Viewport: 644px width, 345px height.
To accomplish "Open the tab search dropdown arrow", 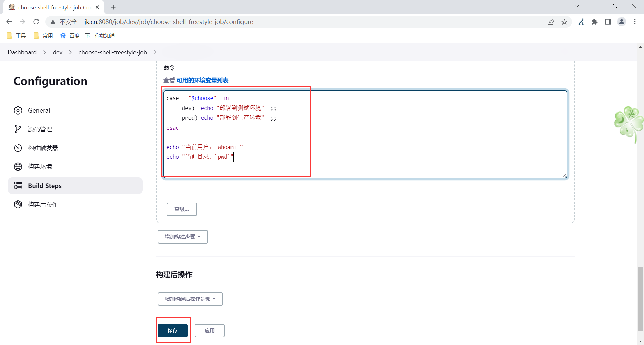I will [577, 6].
